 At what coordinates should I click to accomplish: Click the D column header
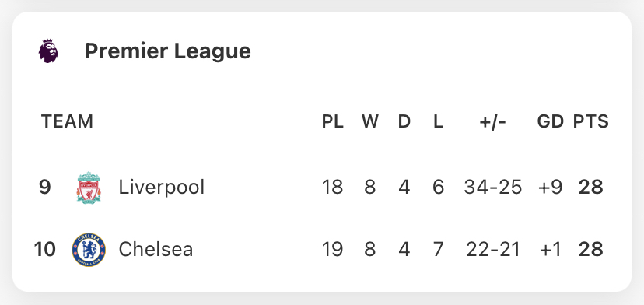click(x=404, y=121)
